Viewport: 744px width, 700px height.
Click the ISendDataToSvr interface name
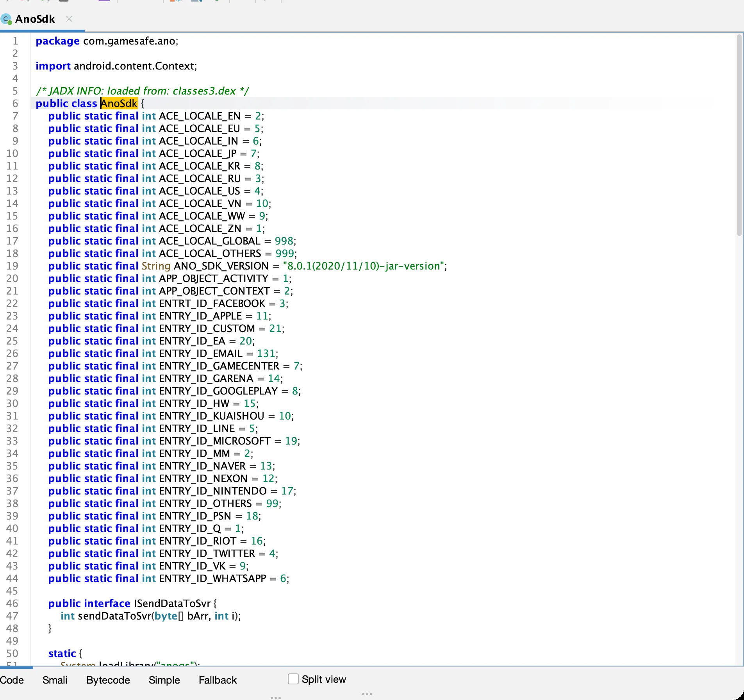point(172,604)
